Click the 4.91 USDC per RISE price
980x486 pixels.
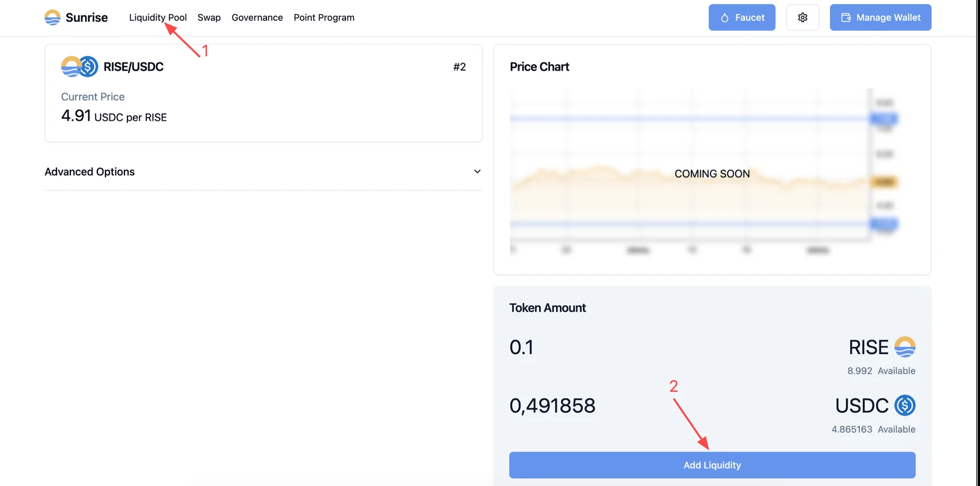pyautogui.click(x=114, y=116)
